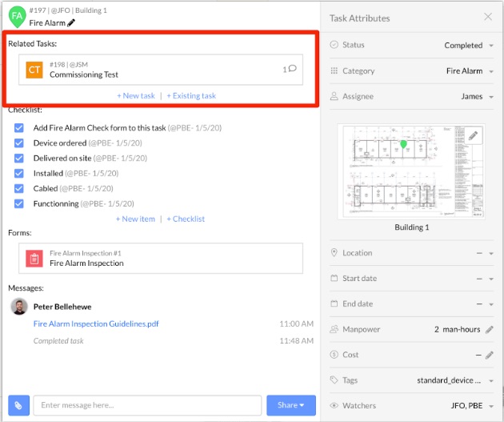Click the Watchers eye icon
The width and height of the screenshot is (504, 422).
point(334,406)
